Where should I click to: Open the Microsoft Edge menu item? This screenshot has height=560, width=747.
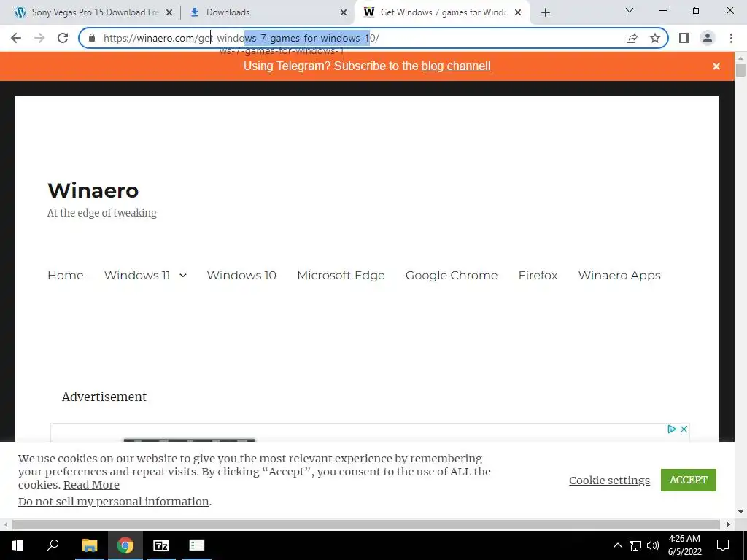(341, 275)
